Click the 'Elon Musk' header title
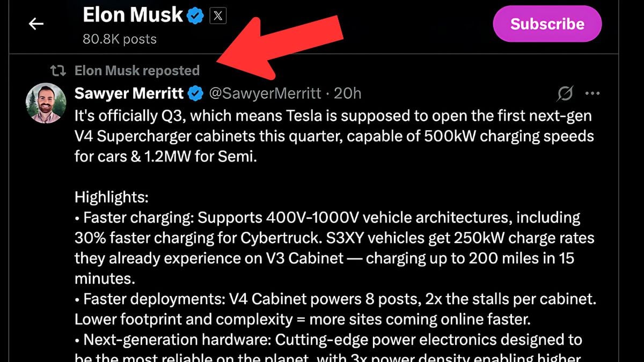The height and width of the screenshot is (362, 644). 134,15
